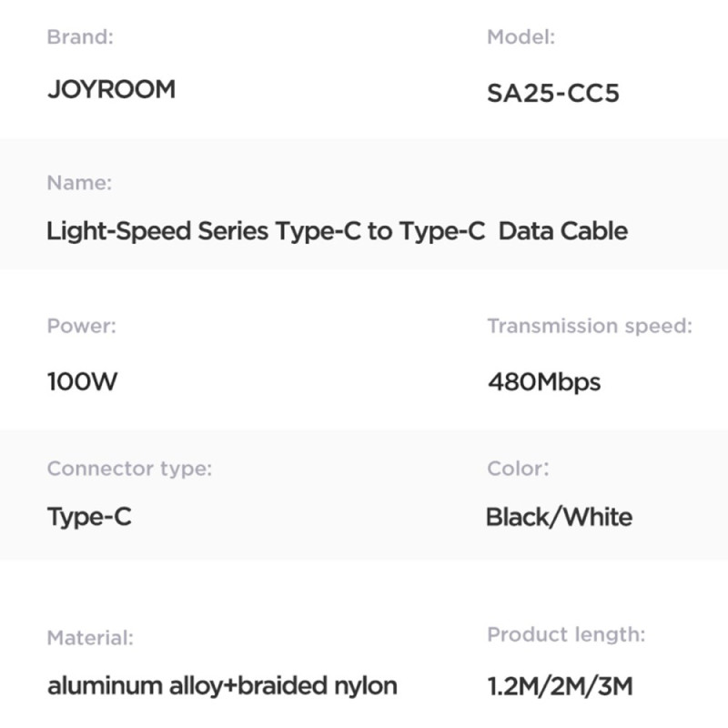Click the Model label
728x728 pixels.
click(521, 37)
